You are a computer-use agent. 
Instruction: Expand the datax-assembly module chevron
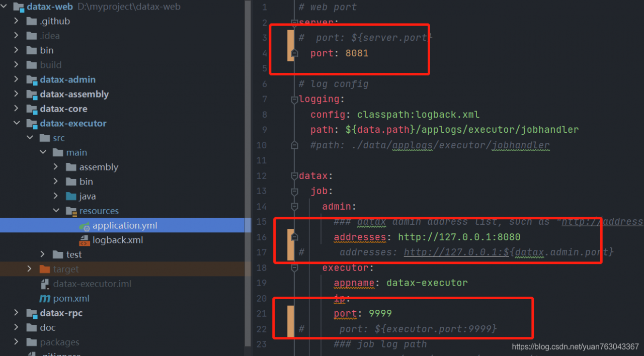17,94
